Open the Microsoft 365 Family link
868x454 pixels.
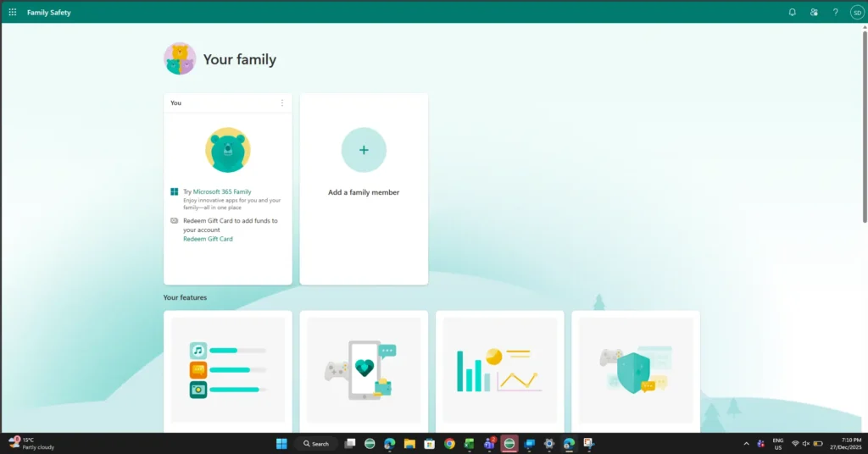222,192
